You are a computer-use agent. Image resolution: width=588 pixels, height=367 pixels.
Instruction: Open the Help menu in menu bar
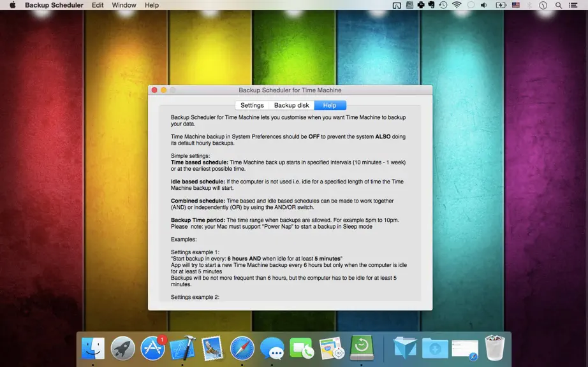pos(152,5)
